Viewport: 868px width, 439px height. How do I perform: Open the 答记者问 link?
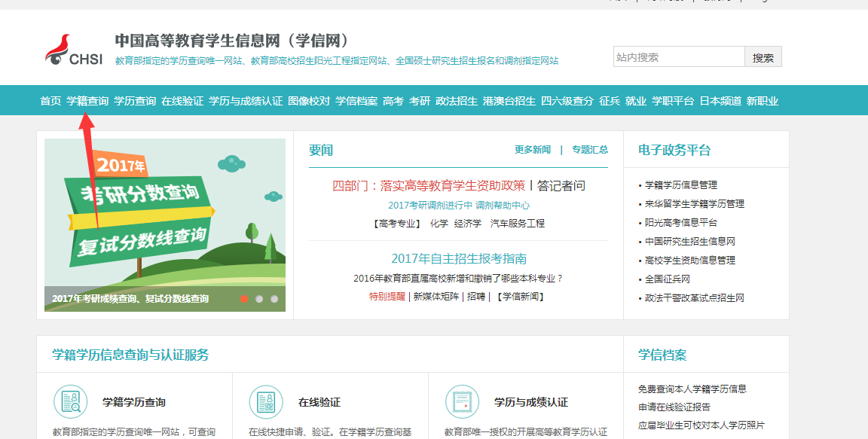pos(561,186)
